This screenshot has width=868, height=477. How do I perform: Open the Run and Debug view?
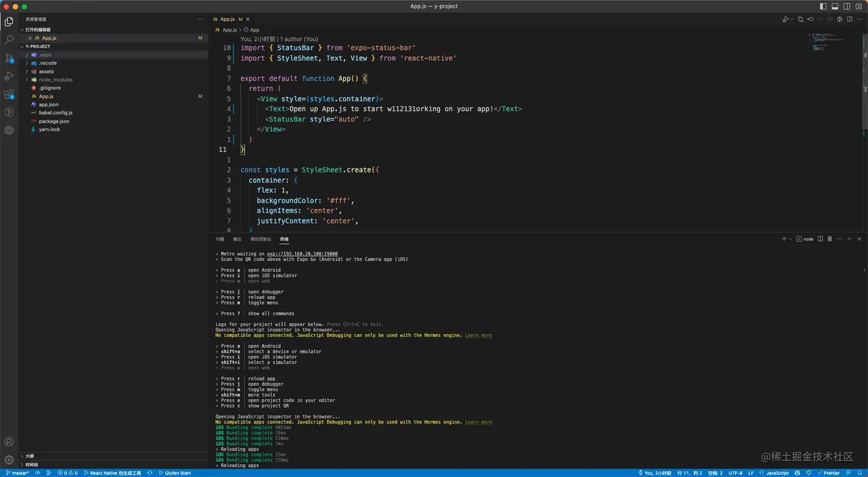[x=9, y=76]
